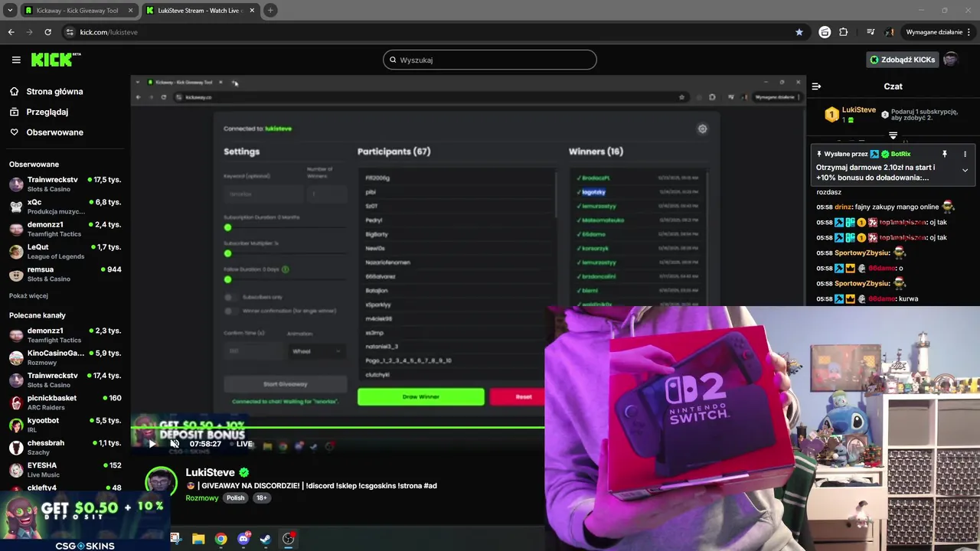
Task: Open File Explorer in taskbar
Action: [x=198, y=539]
